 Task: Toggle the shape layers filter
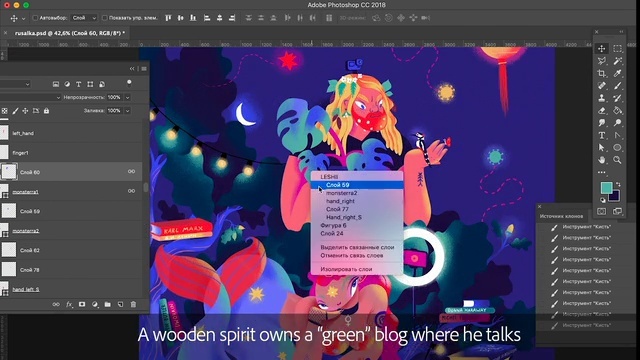click(x=90, y=84)
